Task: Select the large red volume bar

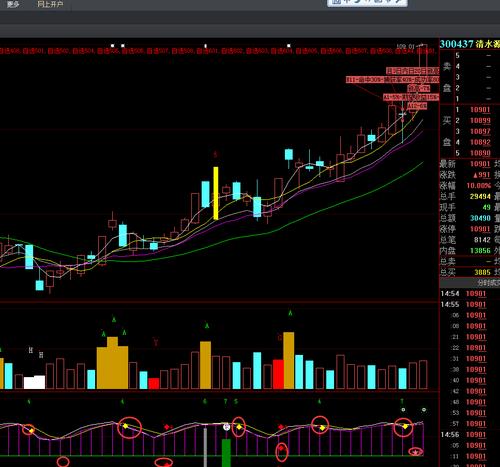Action: 278,374
